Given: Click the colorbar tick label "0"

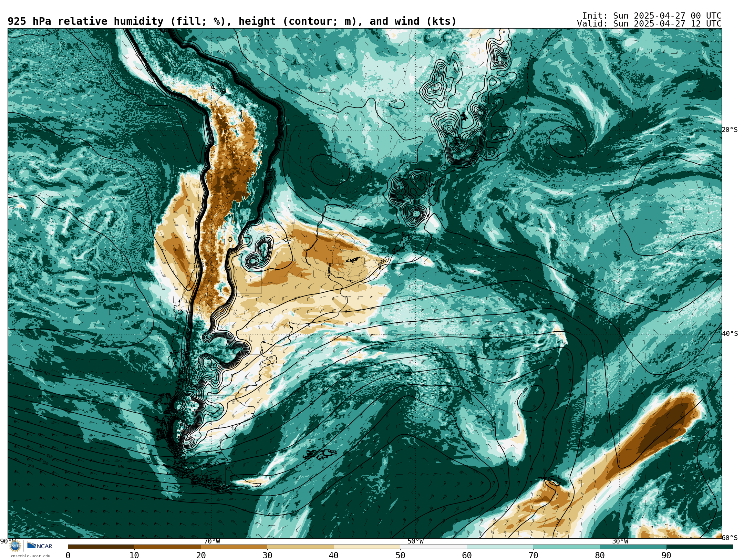Looking at the screenshot, I should click(68, 555).
